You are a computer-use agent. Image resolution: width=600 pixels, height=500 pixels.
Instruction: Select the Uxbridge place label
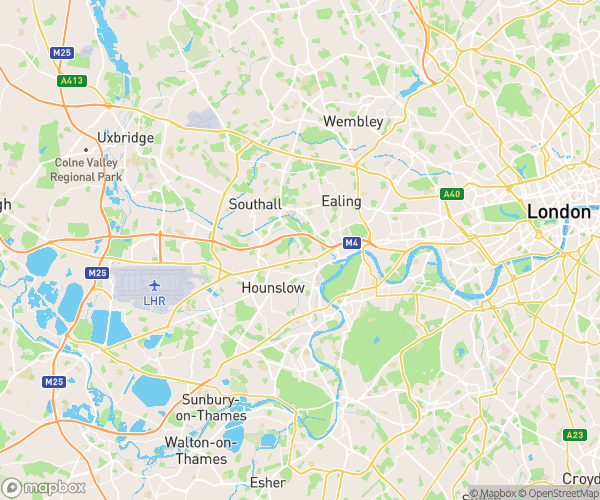point(126,138)
